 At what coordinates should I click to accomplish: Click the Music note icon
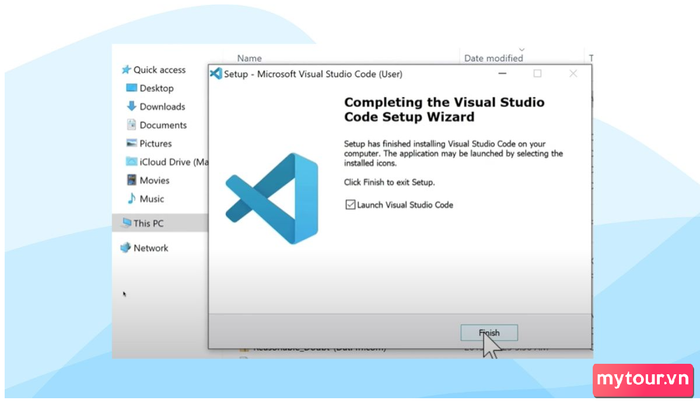[131, 198]
